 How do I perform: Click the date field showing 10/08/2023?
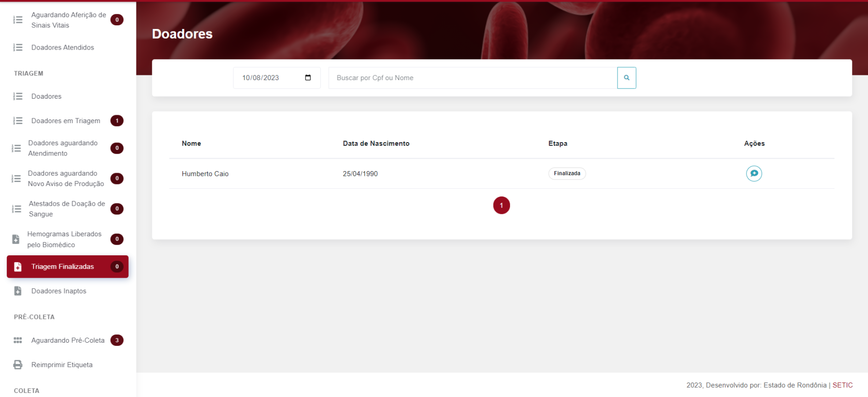tap(276, 78)
